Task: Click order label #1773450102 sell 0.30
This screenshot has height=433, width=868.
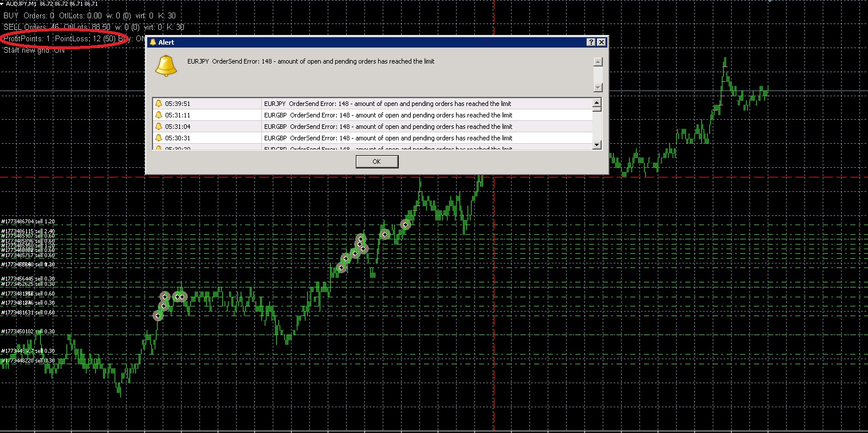Action: [x=28, y=332]
